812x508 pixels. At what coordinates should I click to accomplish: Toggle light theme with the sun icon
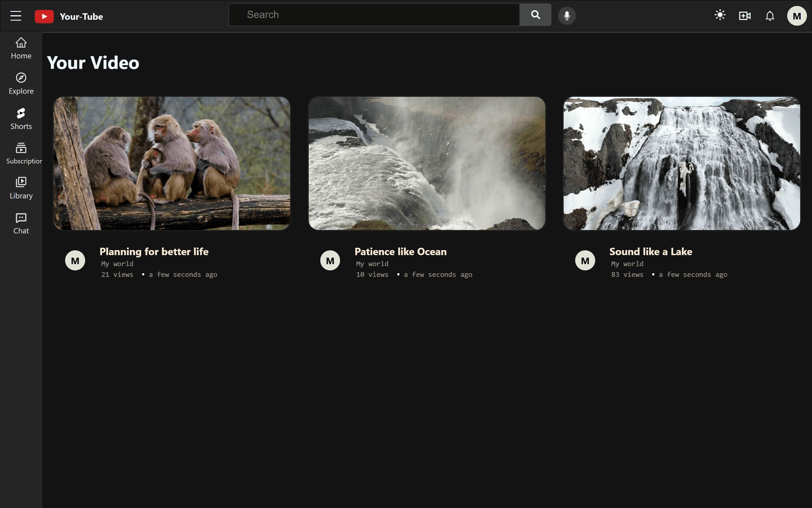[720, 15]
